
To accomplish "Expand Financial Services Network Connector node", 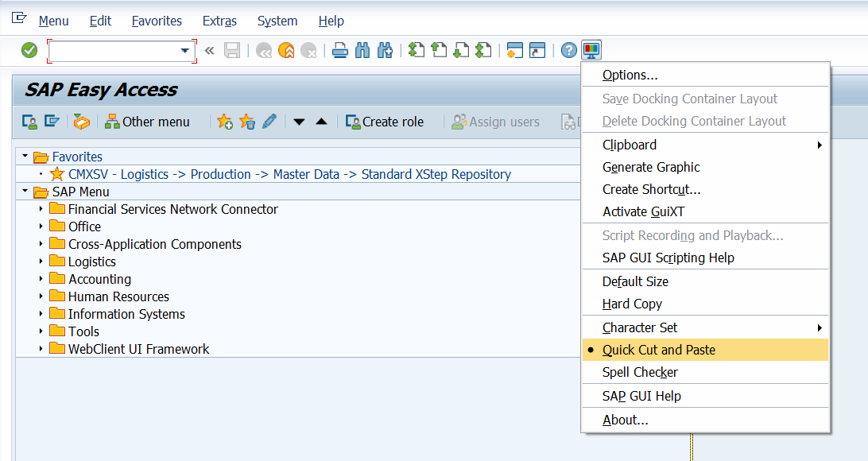I will (x=41, y=209).
